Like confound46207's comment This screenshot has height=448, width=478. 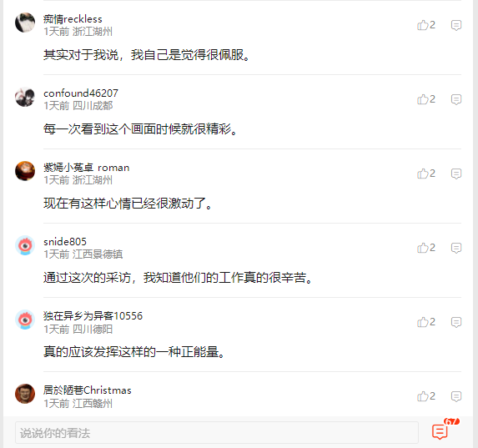tap(426, 99)
